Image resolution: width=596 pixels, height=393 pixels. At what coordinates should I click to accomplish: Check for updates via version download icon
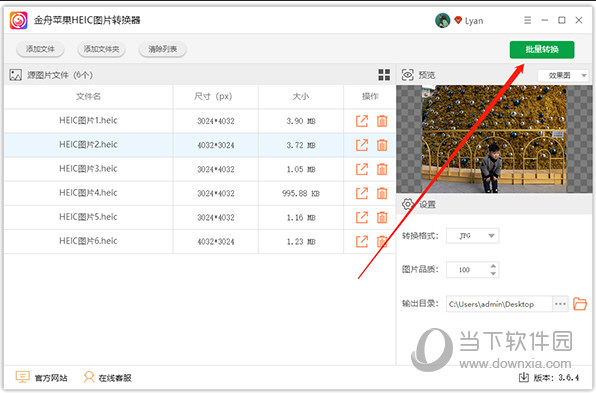pos(524,377)
